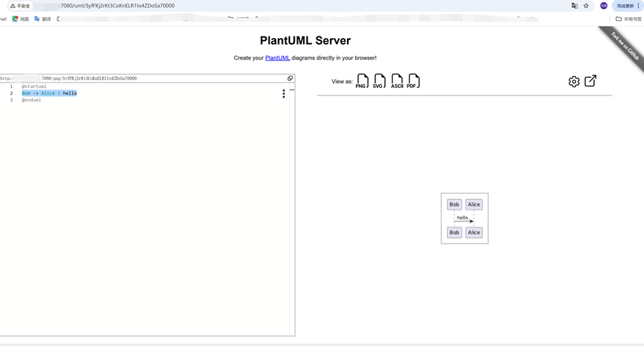Click the @enduml code line
The height and width of the screenshot is (346, 644).
[x=31, y=100]
